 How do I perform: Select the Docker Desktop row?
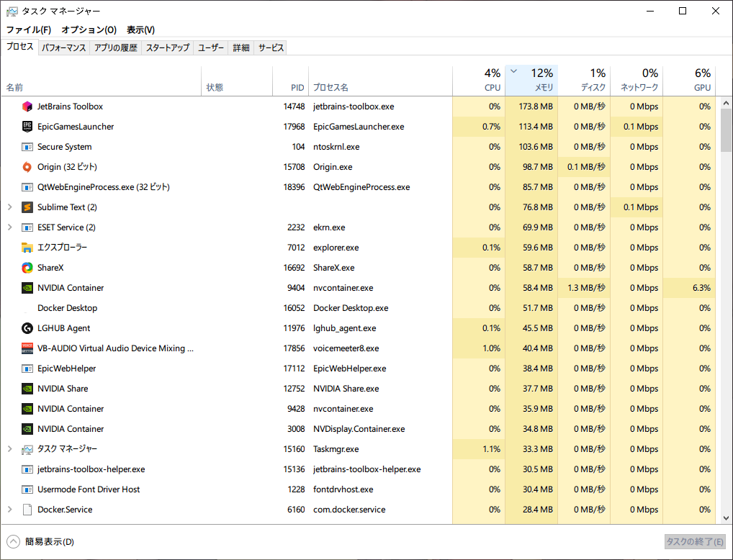point(358,308)
